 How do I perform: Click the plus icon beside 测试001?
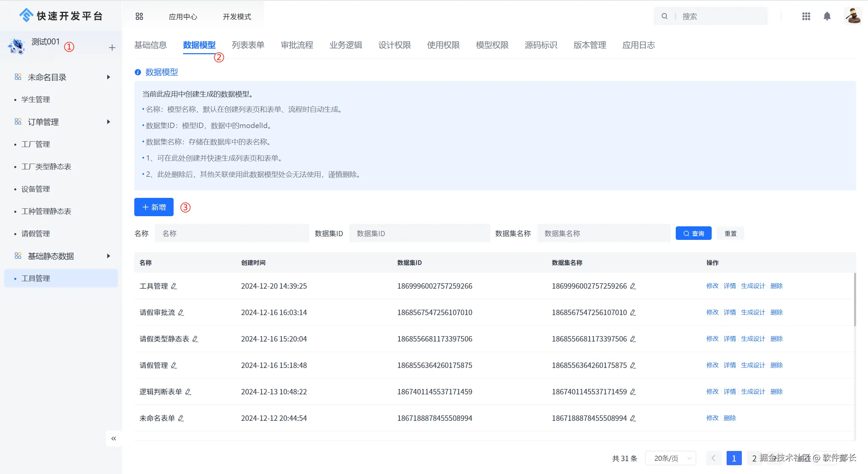point(112,48)
